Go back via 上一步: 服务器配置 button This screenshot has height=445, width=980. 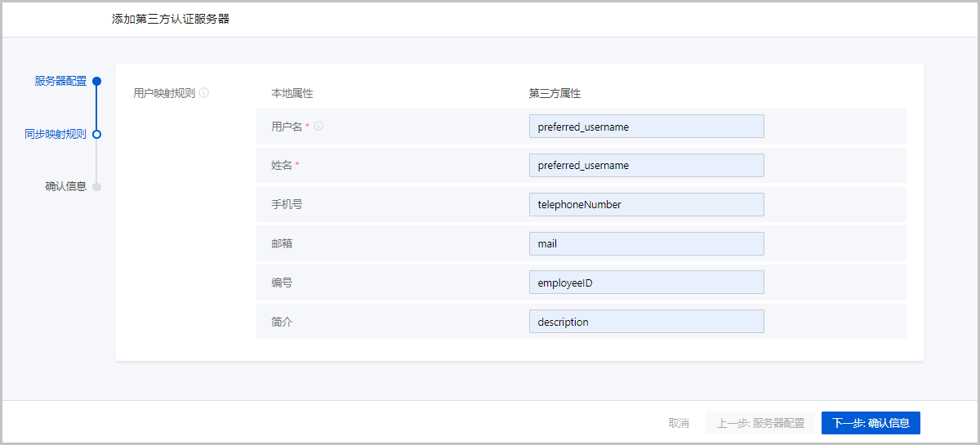pos(760,423)
